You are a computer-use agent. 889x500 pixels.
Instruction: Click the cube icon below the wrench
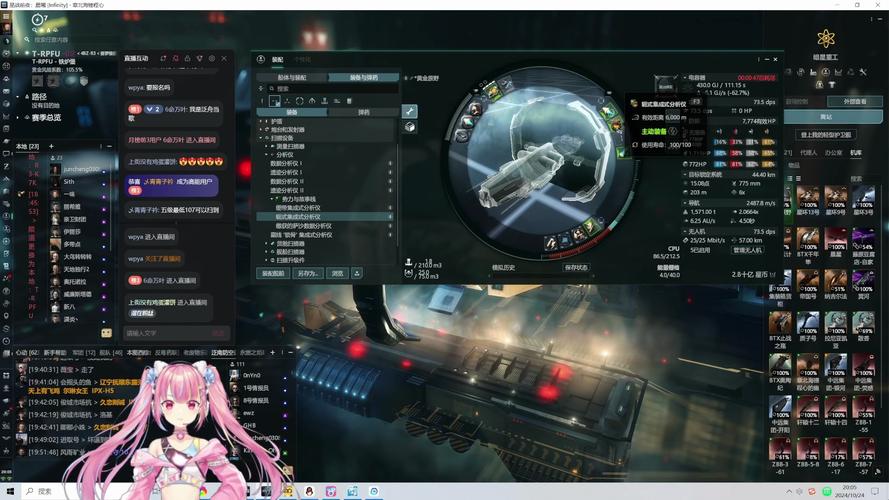(x=409, y=127)
